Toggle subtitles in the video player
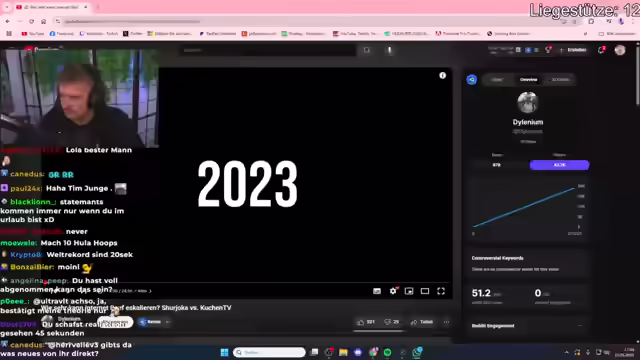640x360 pixels. (377, 291)
